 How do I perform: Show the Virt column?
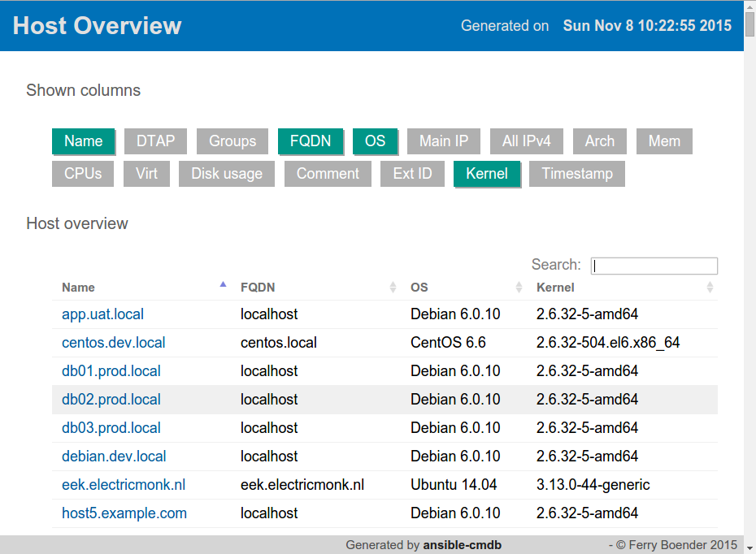point(146,173)
